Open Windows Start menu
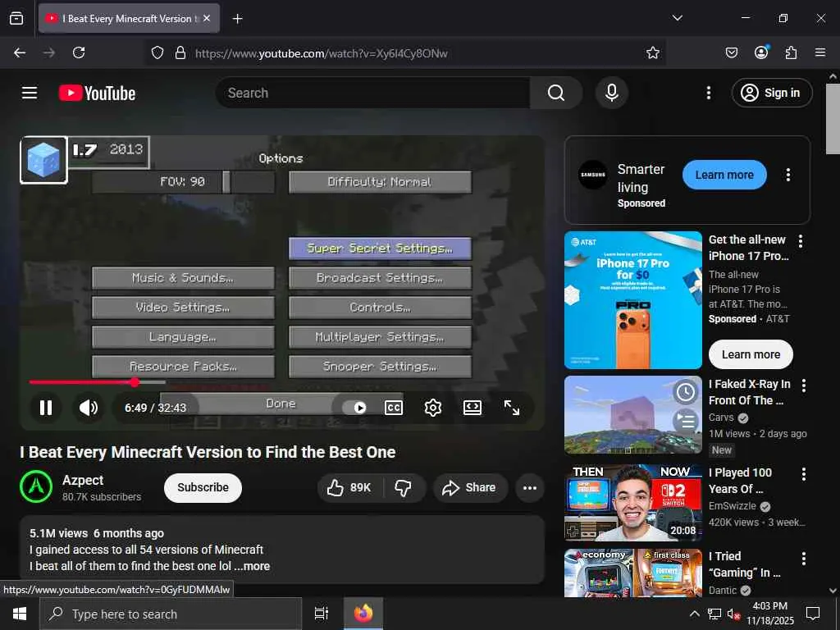Screen dimensions: 840x630 pyautogui.click(x=20, y=614)
